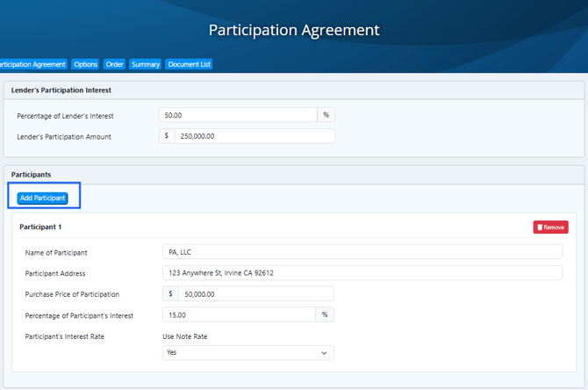This screenshot has height=390, width=588.
Task: Select the Participation Agreement tab
Action: (32, 64)
